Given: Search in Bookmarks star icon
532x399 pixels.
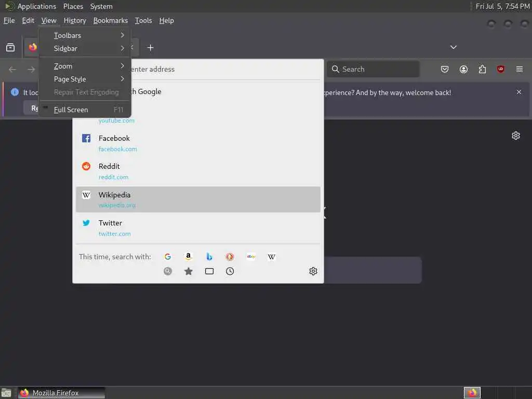Looking at the screenshot, I should [x=188, y=271].
